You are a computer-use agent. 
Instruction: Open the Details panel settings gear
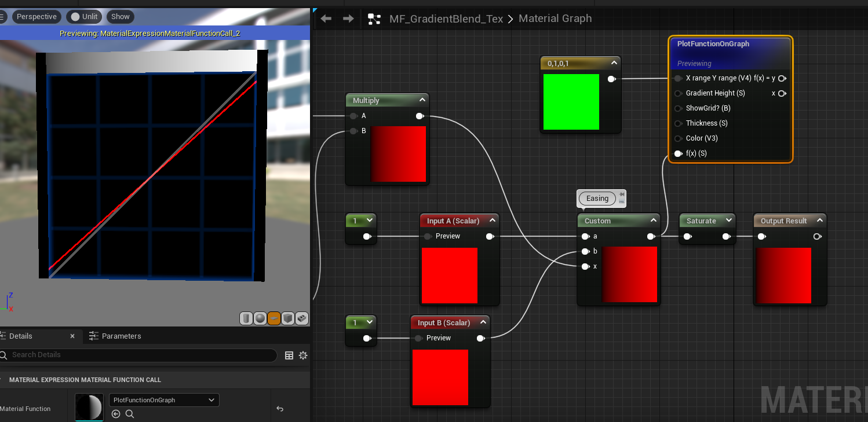tap(303, 355)
